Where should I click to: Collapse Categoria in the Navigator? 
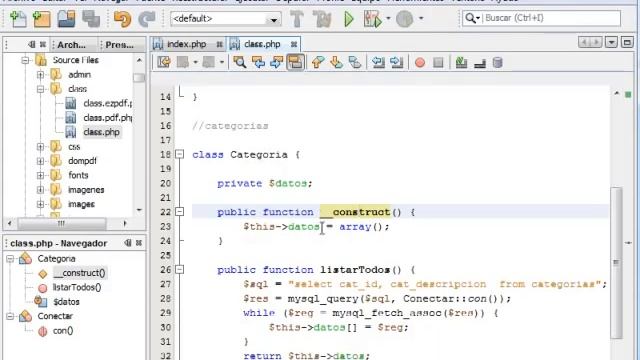10,259
